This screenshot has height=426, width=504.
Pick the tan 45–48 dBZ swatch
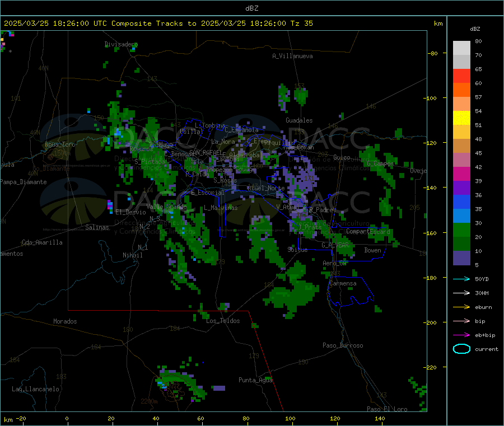[x=461, y=146]
